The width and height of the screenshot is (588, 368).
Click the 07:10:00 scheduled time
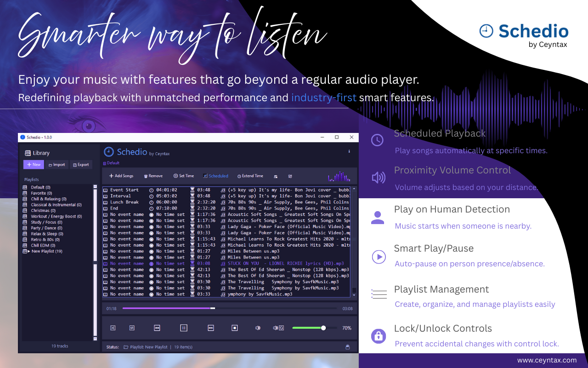click(x=167, y=208)
